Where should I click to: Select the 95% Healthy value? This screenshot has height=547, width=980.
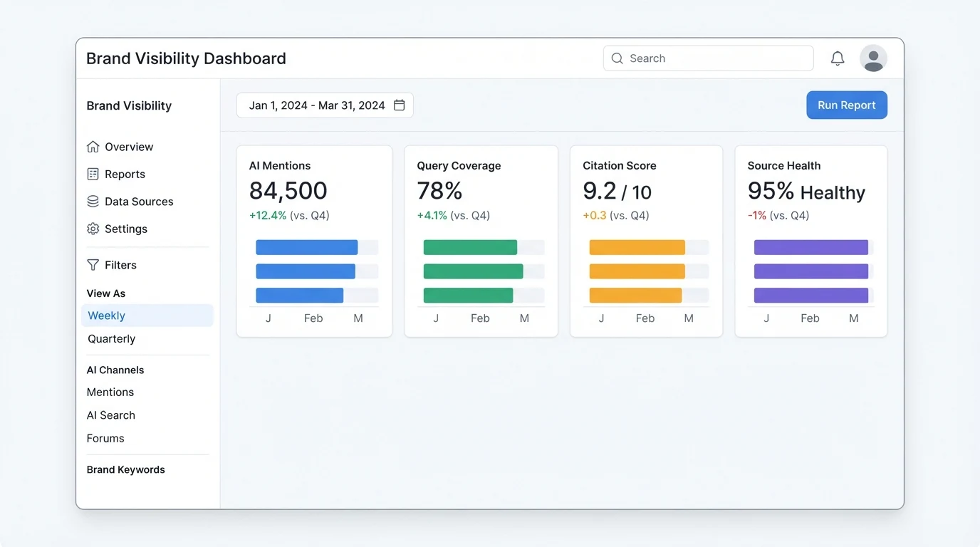pos(806,192)
